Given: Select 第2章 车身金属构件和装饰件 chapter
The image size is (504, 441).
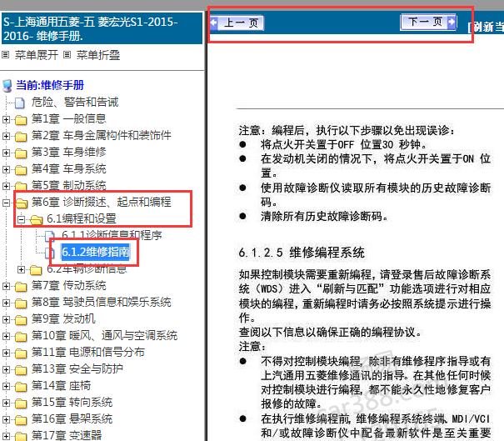Looking at the screenshot, I should click(102, 135).
